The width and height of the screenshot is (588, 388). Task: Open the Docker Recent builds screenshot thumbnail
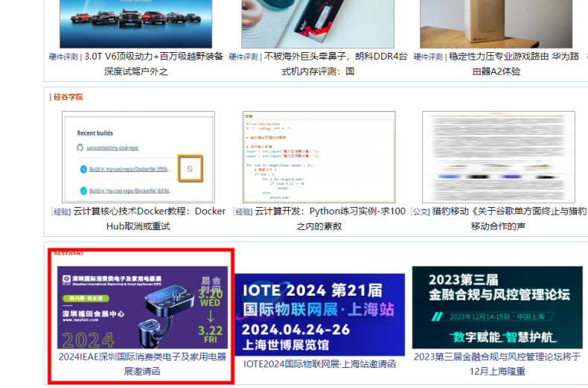tap(138, 156)
